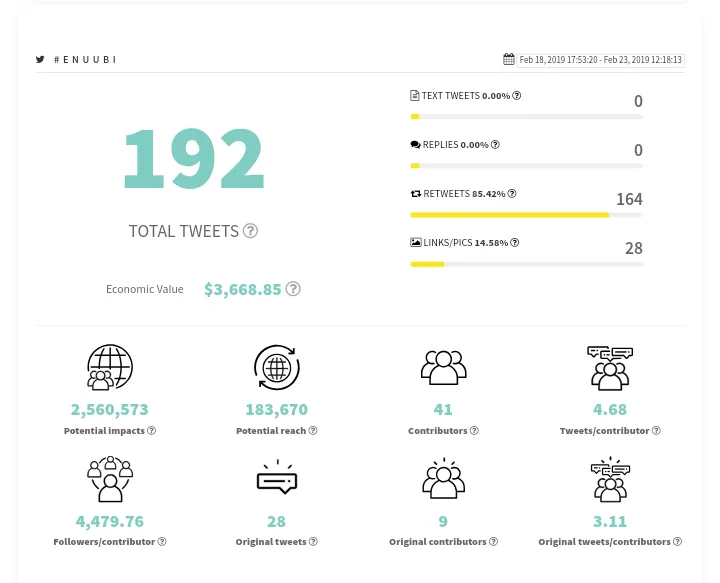
Task: Click the 2,560,573 potential impacts value
Action: 110,409
